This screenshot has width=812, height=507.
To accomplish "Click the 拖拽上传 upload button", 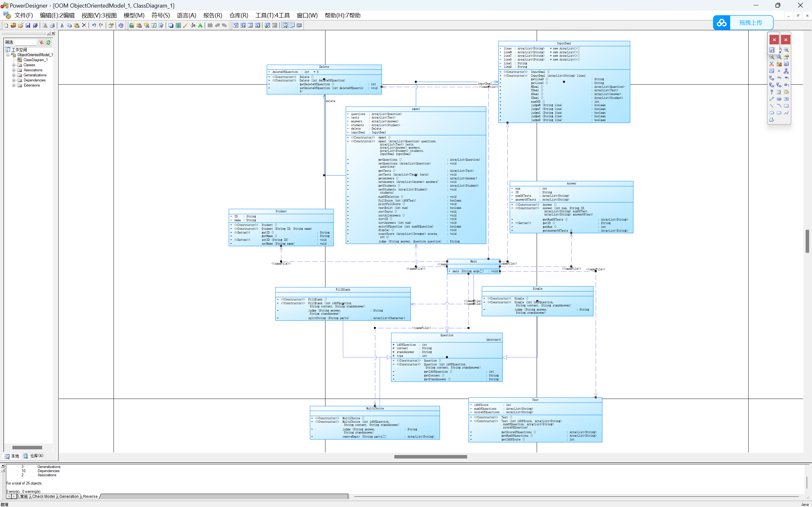I will tap(750, 23).
